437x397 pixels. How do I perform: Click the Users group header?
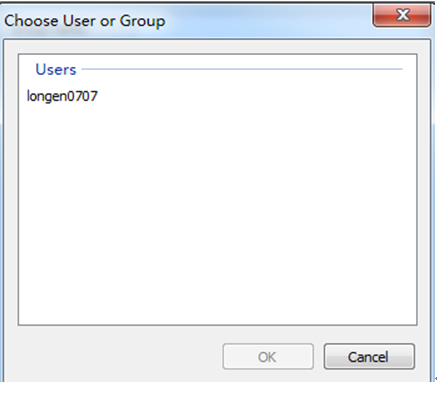pos(56,69)
